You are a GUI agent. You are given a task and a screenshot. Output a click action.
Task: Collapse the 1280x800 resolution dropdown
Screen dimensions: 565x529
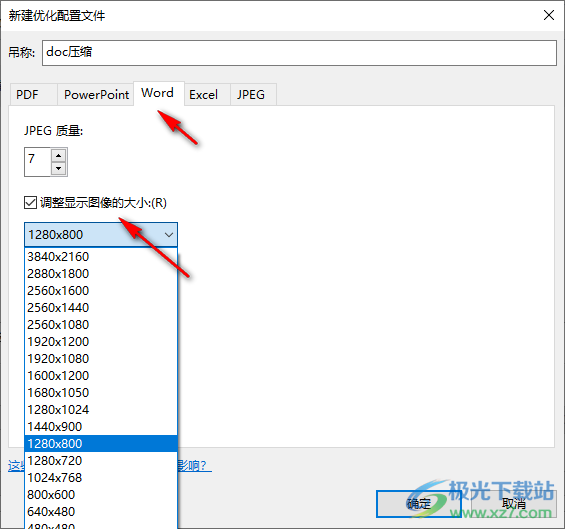pyautogui.click(x=101, y=235)
